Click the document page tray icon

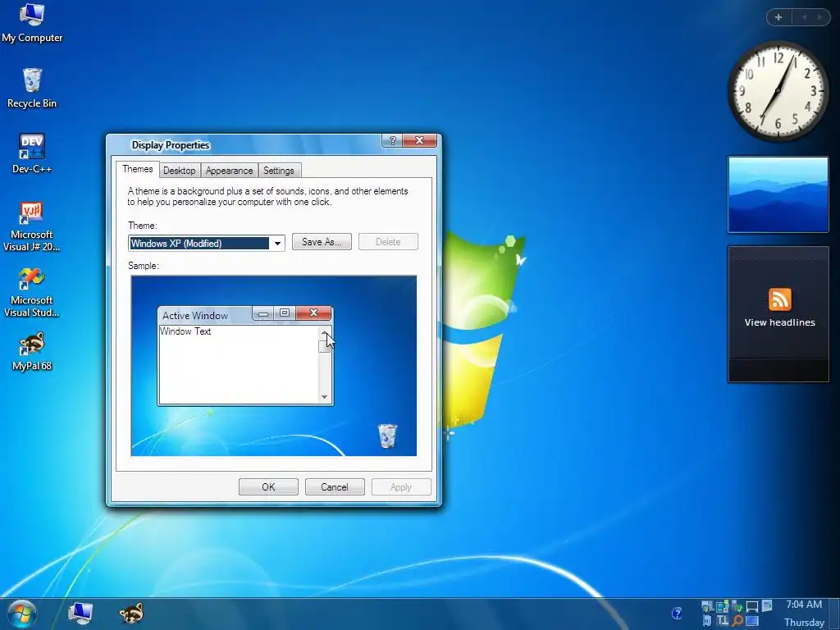coord(767,605)
